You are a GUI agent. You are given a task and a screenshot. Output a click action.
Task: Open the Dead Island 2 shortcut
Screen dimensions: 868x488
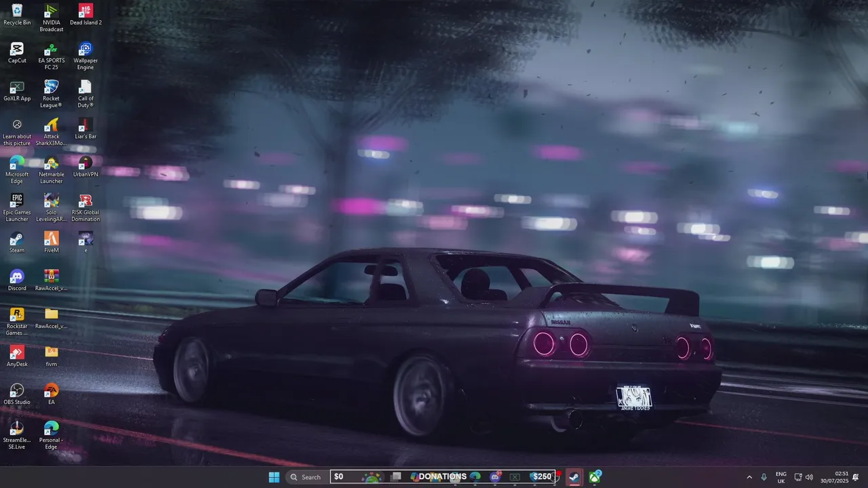pyautogui.click(x=85, y=14)
